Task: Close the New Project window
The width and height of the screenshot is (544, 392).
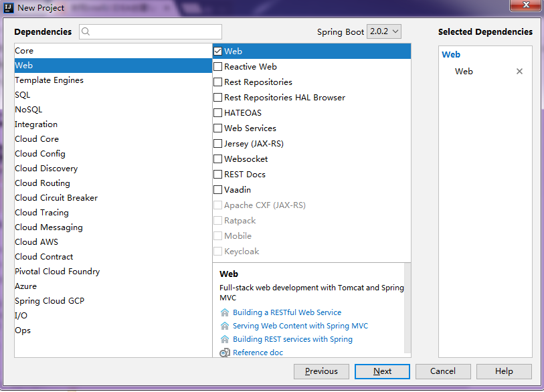Action: tap(526, 5)
